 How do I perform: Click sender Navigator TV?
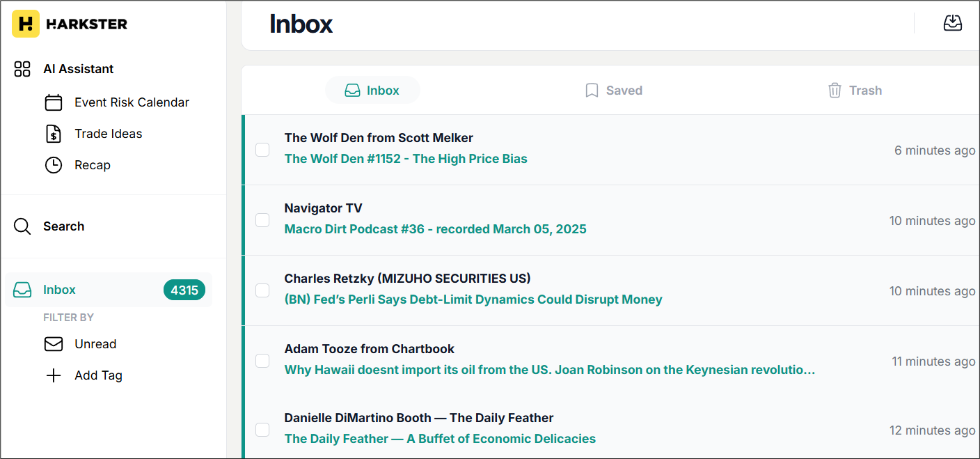click(323, 208)
